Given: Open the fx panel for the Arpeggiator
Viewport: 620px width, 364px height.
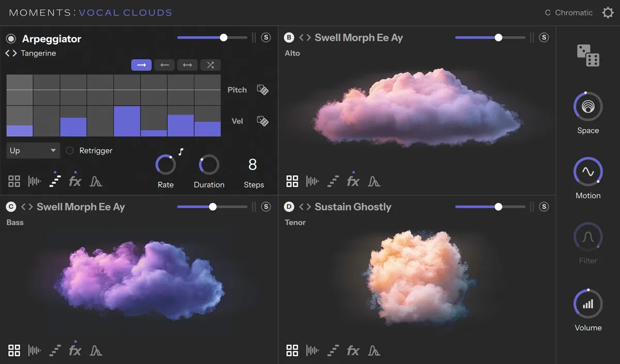Looking at the screenshot, I should pos(75,181).
